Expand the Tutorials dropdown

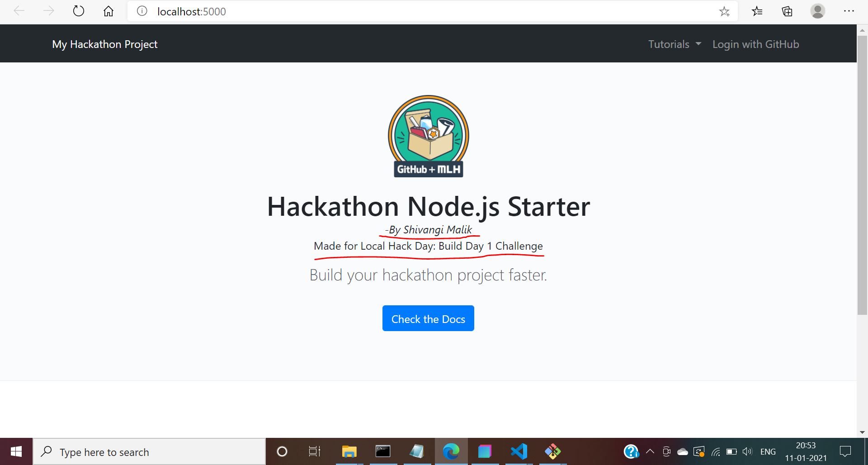pyautogui.click(x=675, y=44)
